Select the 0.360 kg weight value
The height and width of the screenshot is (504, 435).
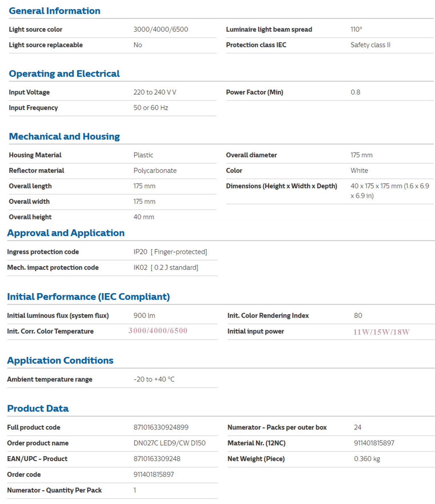click(367, 459)
